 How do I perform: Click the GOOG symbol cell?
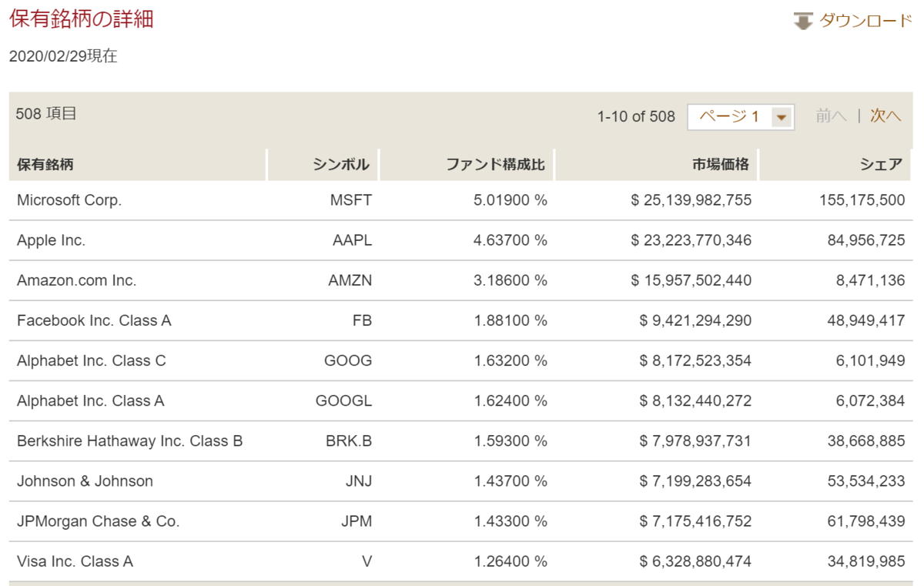(348, 360)
